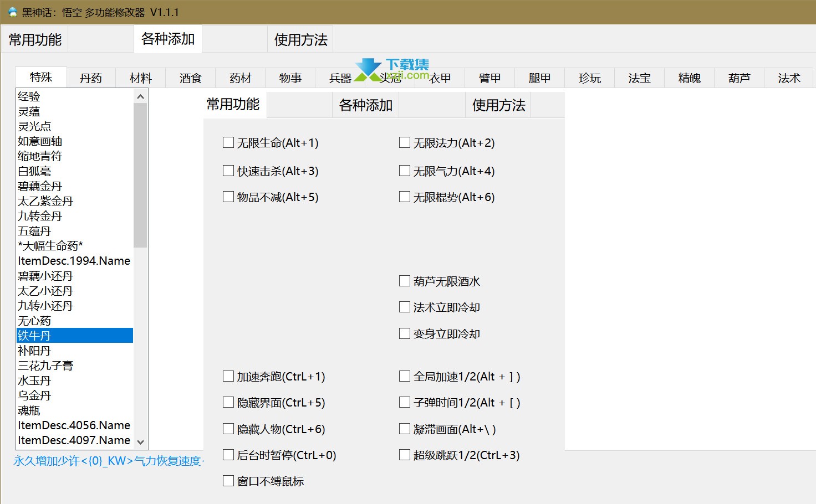Choose 太乙紫金丹 from the list

75,201
